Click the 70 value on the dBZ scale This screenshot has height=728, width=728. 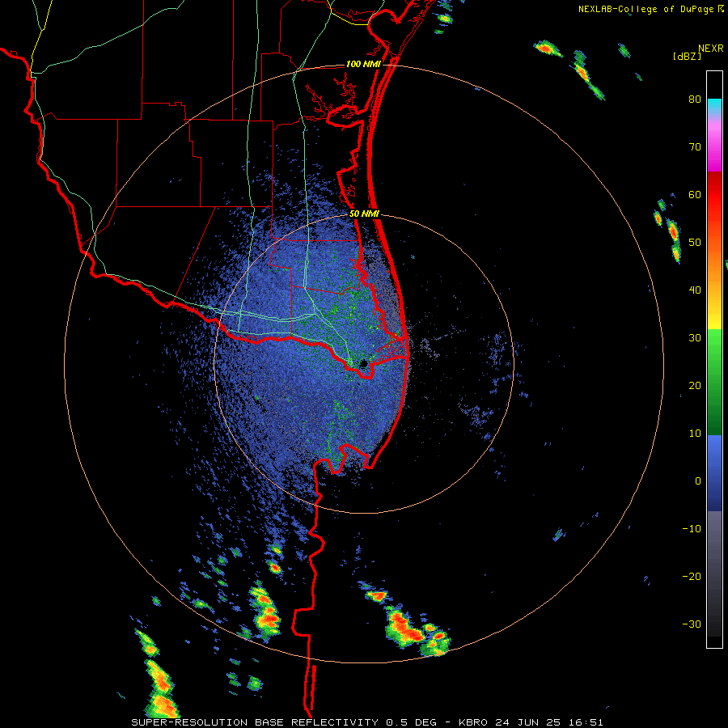pos(695,147)
